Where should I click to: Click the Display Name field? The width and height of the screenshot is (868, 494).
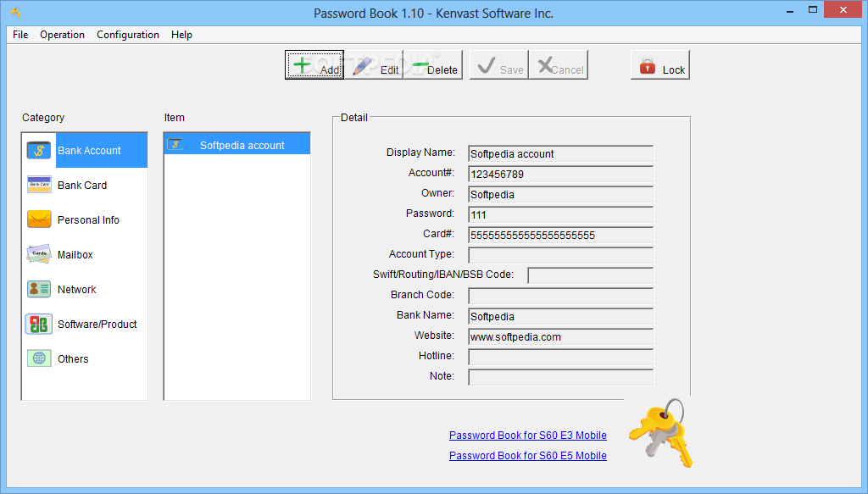560,153
